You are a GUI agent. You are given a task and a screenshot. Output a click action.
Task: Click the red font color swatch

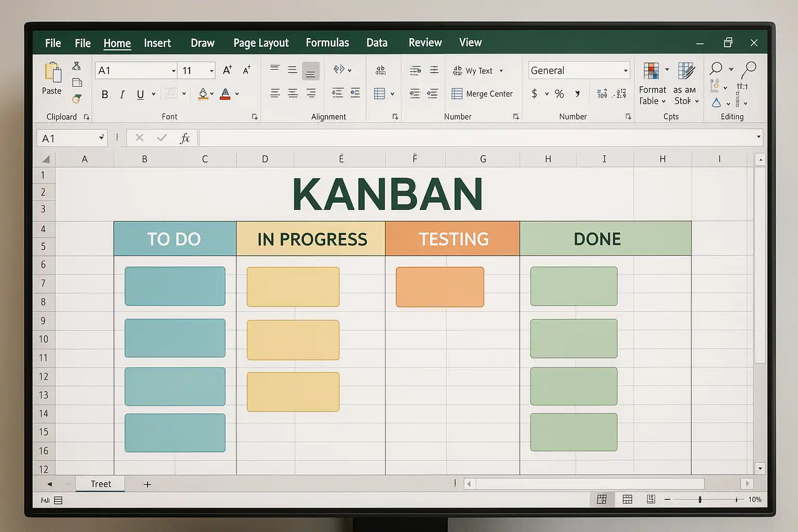click(x=225, y=94)
